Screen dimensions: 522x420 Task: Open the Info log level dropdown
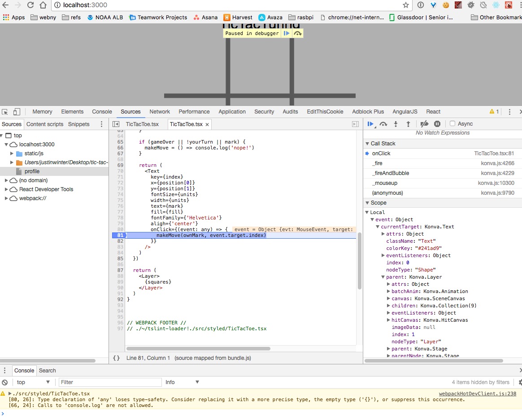(182, 382)
